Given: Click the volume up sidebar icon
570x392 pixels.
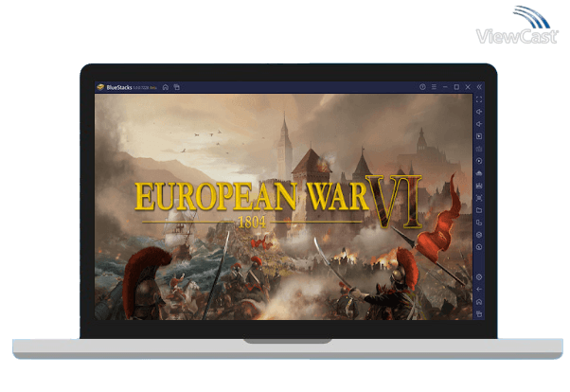Looking at the screenshot, I should pos(479,112).
